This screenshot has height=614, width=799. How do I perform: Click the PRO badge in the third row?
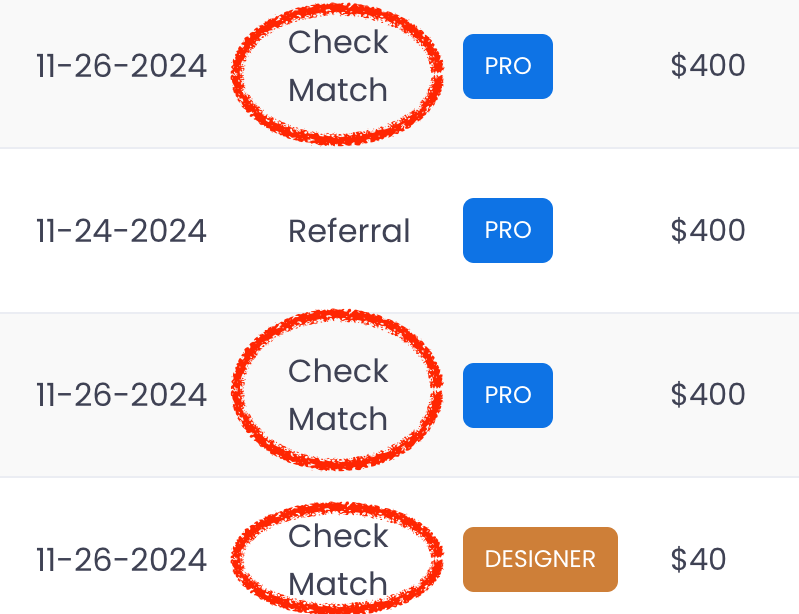[x=508, y=395]
